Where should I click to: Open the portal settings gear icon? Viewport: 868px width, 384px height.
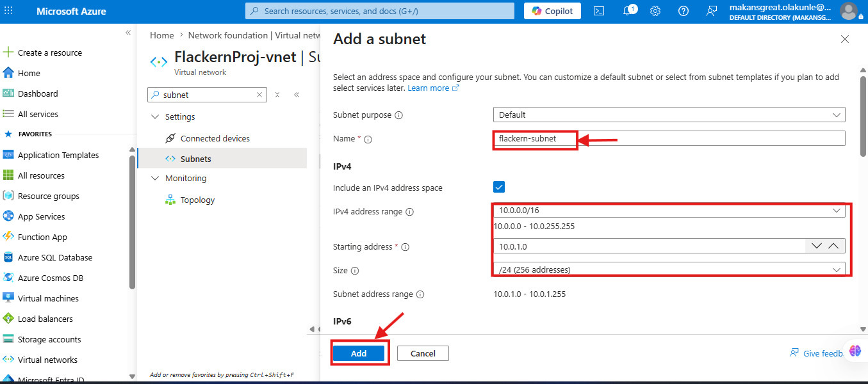[655, 11]
